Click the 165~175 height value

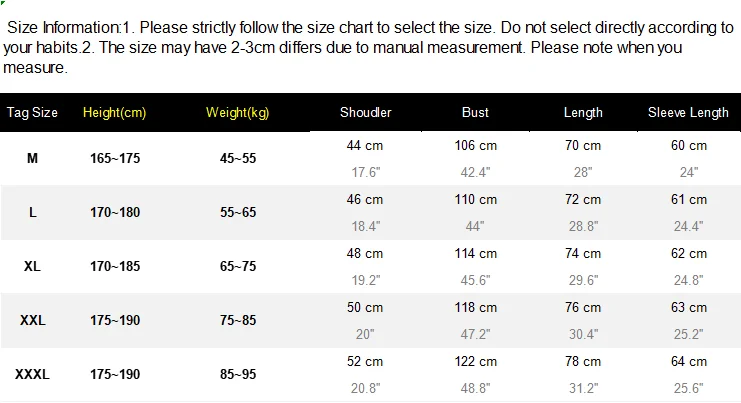(x=115, y=158)
